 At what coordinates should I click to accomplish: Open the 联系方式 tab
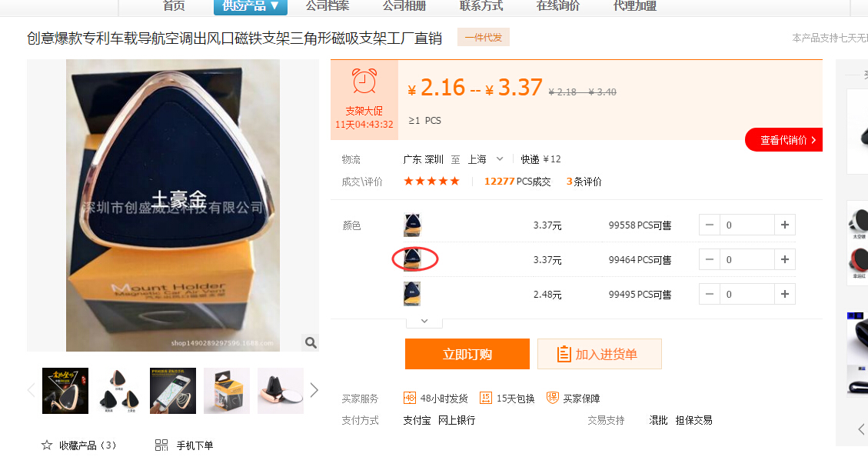pos(481,6)
